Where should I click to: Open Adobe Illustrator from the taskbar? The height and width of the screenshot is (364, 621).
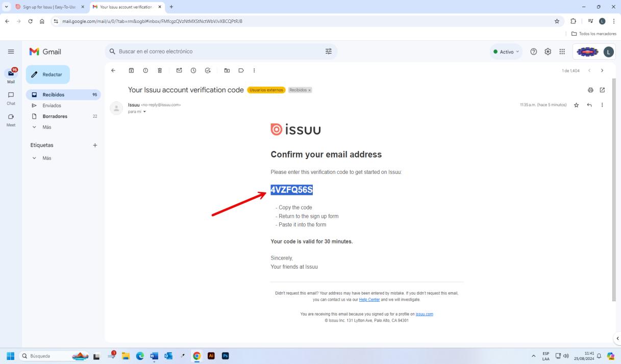[211, 356]
